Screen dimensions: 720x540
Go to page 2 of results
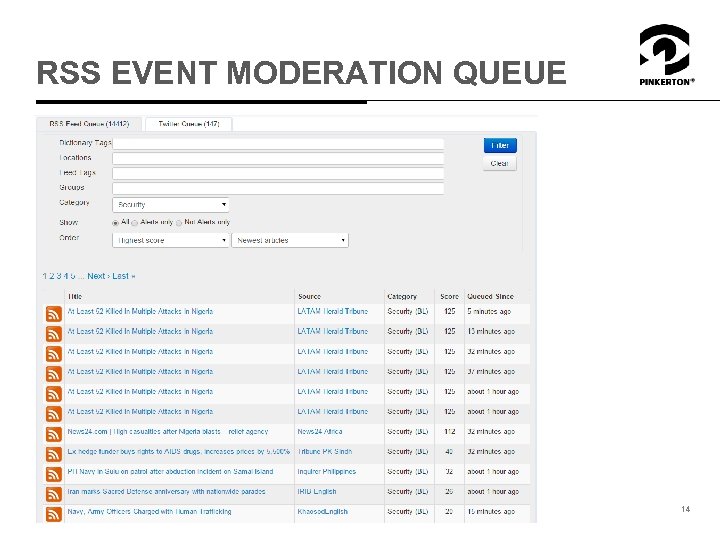click(x=52, y=276)
